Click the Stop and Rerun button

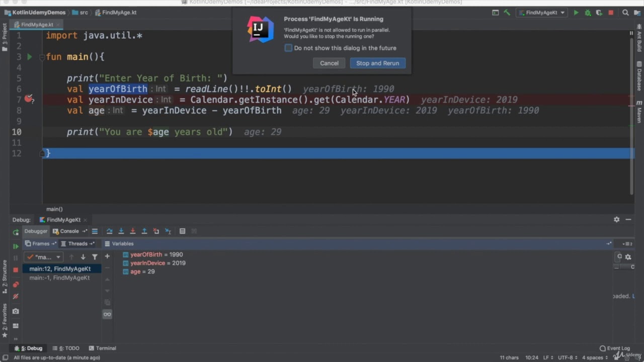pos(377,63)
